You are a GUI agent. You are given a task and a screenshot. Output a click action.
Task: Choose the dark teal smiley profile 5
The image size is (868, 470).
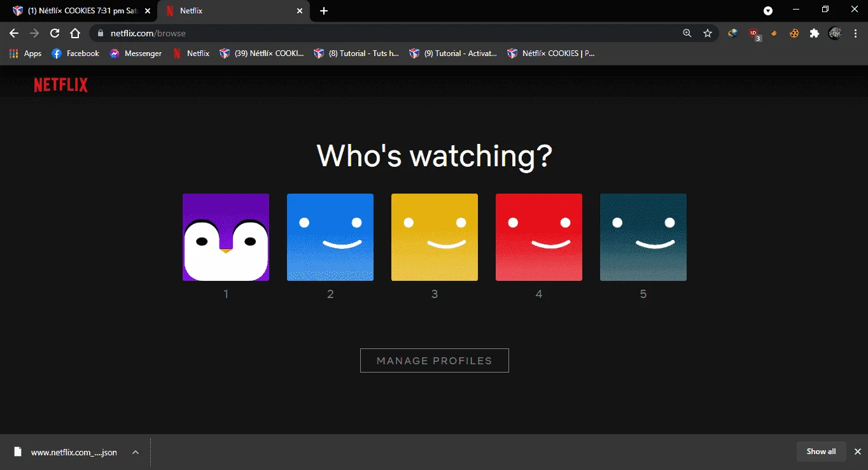click(643, 237)
